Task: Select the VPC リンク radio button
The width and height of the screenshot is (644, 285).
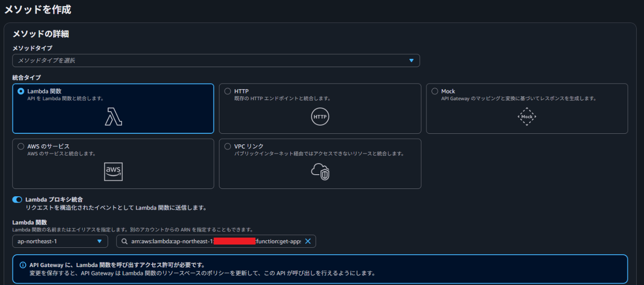Action: [x=228, y=147]
